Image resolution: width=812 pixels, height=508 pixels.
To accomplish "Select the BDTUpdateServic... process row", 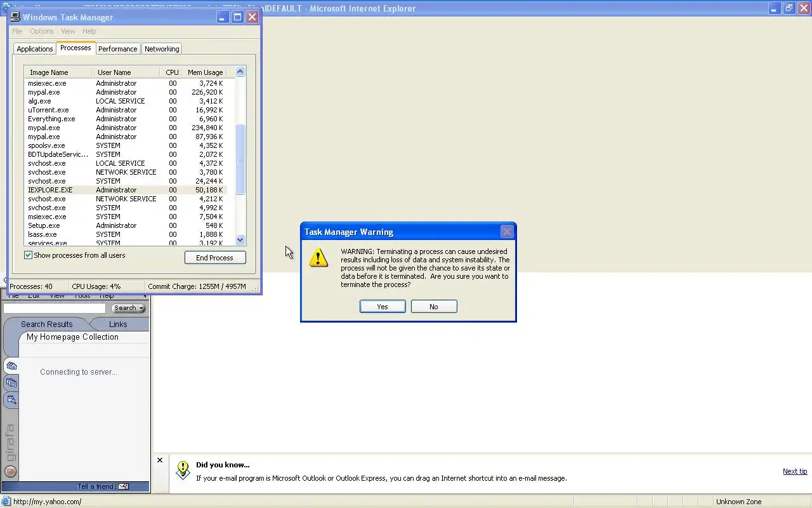I will (x=126, y=154).
